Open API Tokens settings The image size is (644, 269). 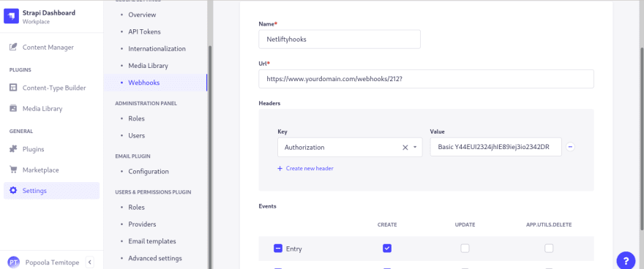[145, 31]
